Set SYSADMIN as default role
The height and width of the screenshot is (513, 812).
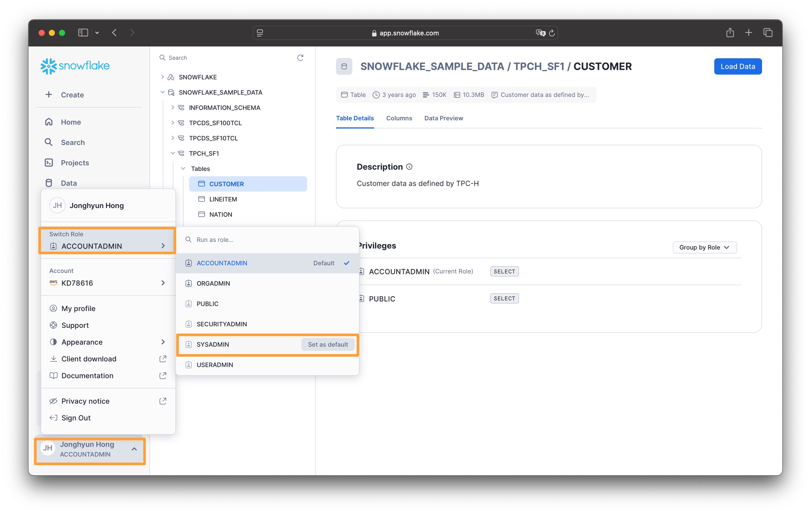pos(328,344)
